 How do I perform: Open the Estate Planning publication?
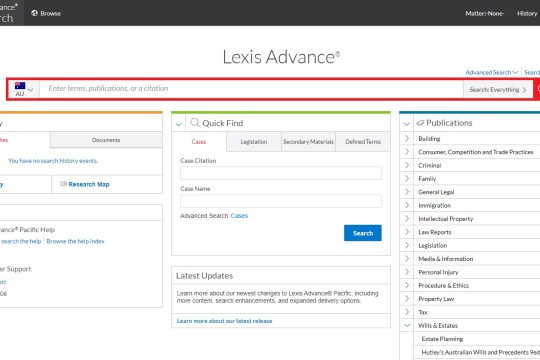[442, 339]
